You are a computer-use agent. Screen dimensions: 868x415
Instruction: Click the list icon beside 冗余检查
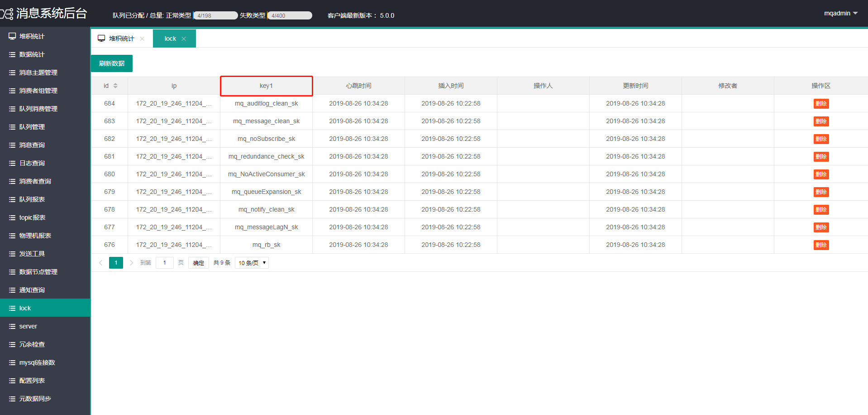tap(12, 344)
